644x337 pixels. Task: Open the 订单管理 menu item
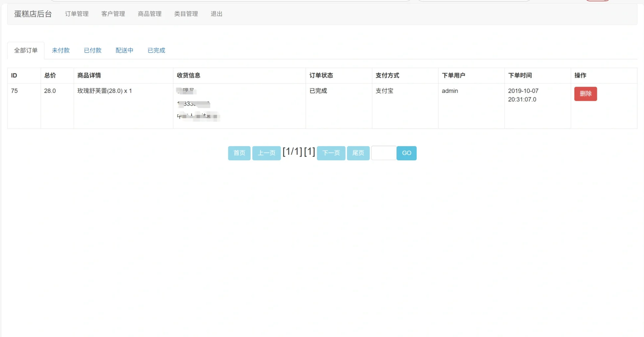(x=76, y=14)
